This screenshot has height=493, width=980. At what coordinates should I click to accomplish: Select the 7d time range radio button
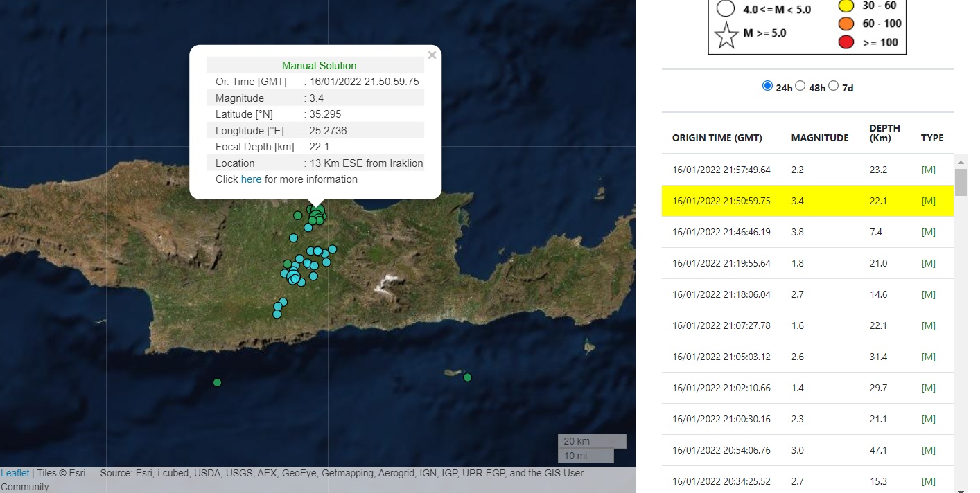(834, 86)
